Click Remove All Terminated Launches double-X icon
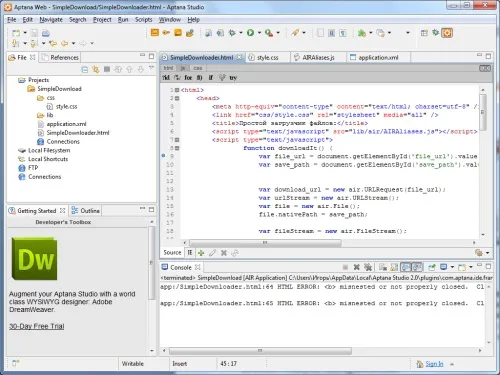This screenshot has height=375, width=500. click(368, 267)
